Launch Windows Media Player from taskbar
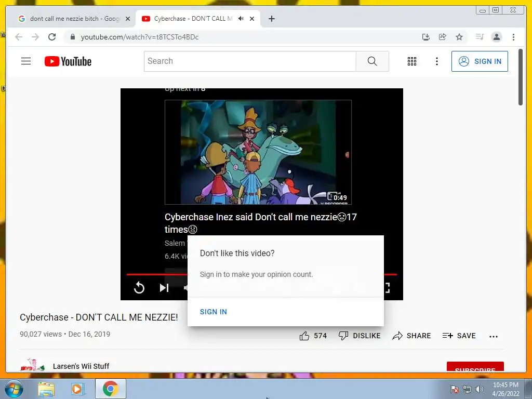532x399 pixels. [x=77, y=389]
